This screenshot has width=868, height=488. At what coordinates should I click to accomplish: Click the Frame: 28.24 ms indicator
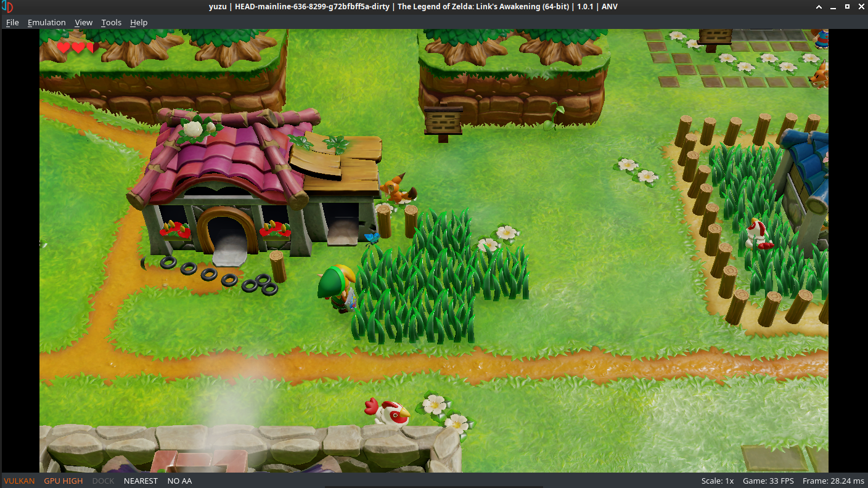(833, 481)
